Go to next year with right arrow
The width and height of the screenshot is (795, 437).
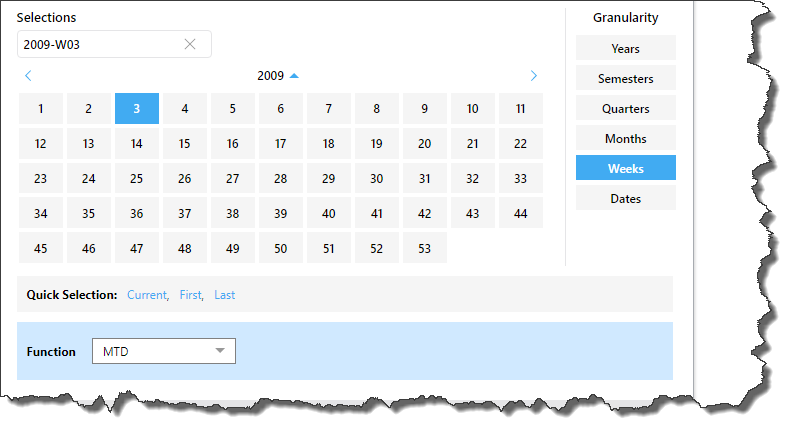tap(533, 75)
